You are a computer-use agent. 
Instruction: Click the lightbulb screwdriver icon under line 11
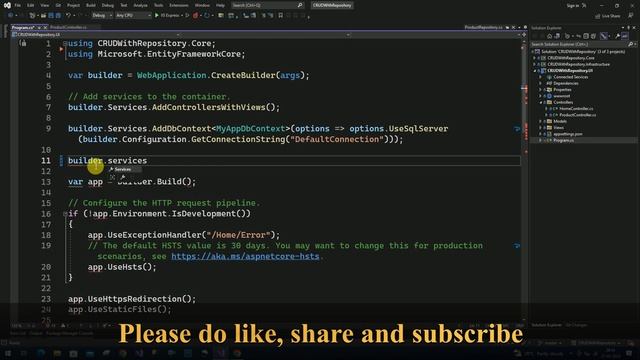point(122,178)
